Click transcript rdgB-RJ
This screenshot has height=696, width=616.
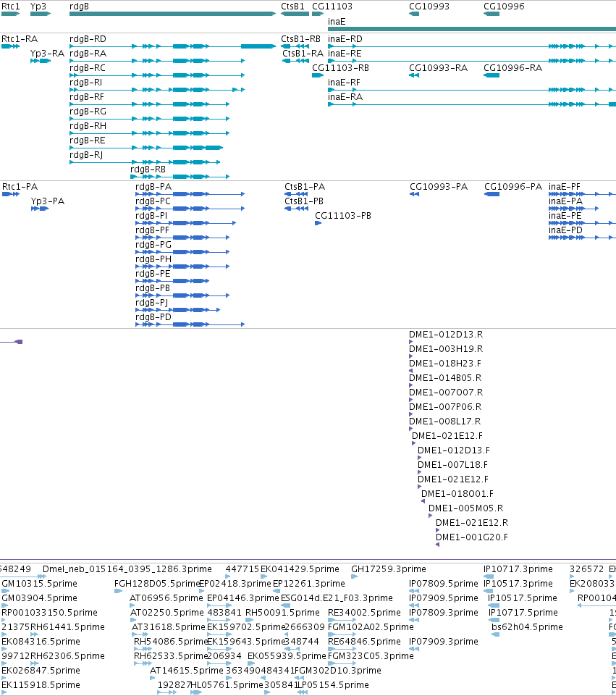[145, 162]
